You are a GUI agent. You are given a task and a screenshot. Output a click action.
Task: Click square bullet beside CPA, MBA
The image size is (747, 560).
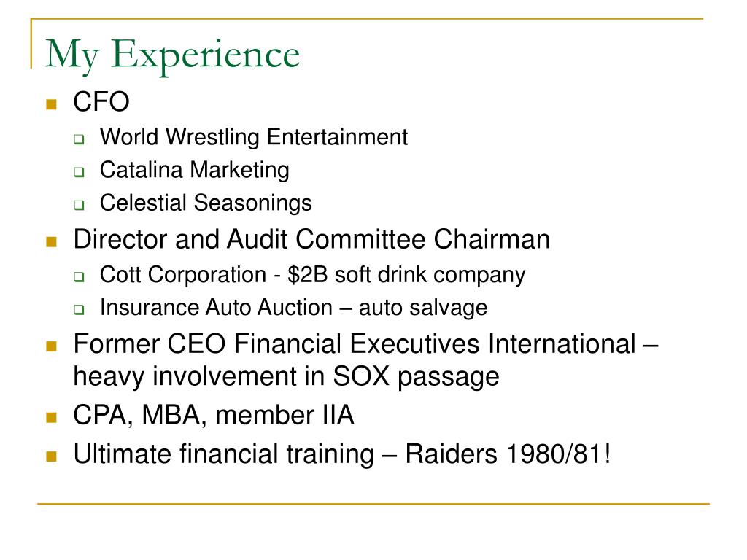pos(52,418)
